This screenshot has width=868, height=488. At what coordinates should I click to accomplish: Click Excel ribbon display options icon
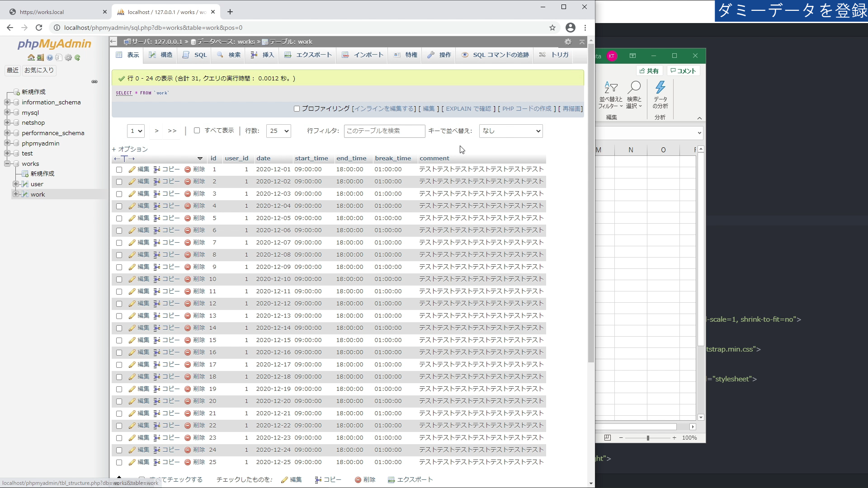point(632,56)
